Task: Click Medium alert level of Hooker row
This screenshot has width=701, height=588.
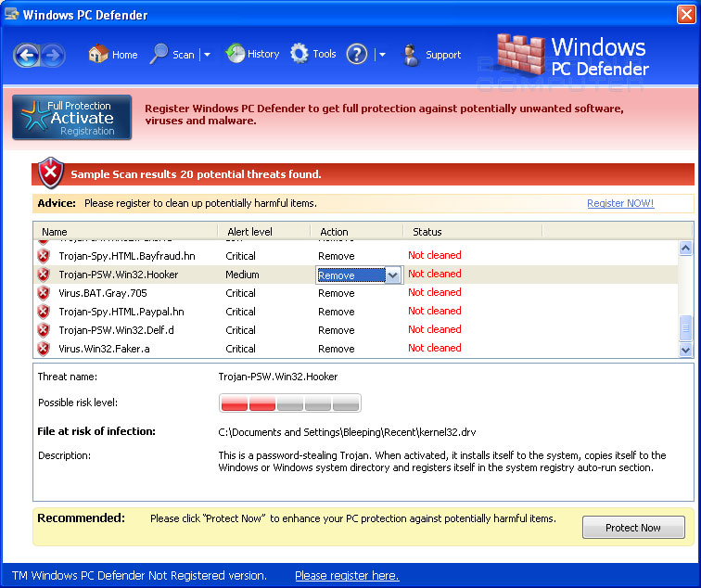Action: tap(242, 275)
